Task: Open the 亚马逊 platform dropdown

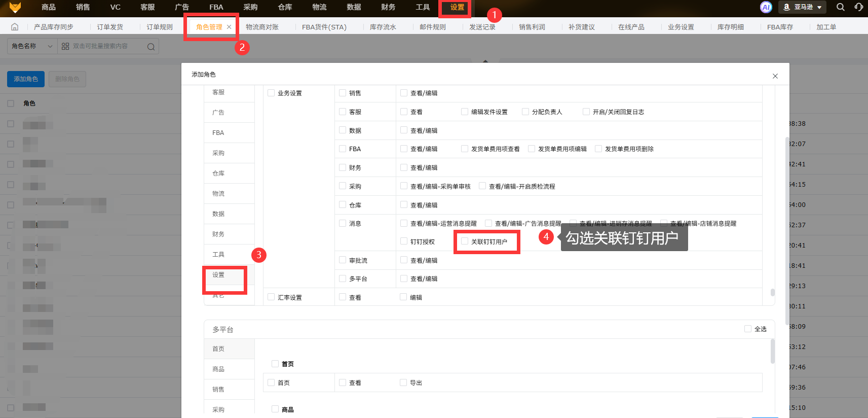Action: point(803,7)
